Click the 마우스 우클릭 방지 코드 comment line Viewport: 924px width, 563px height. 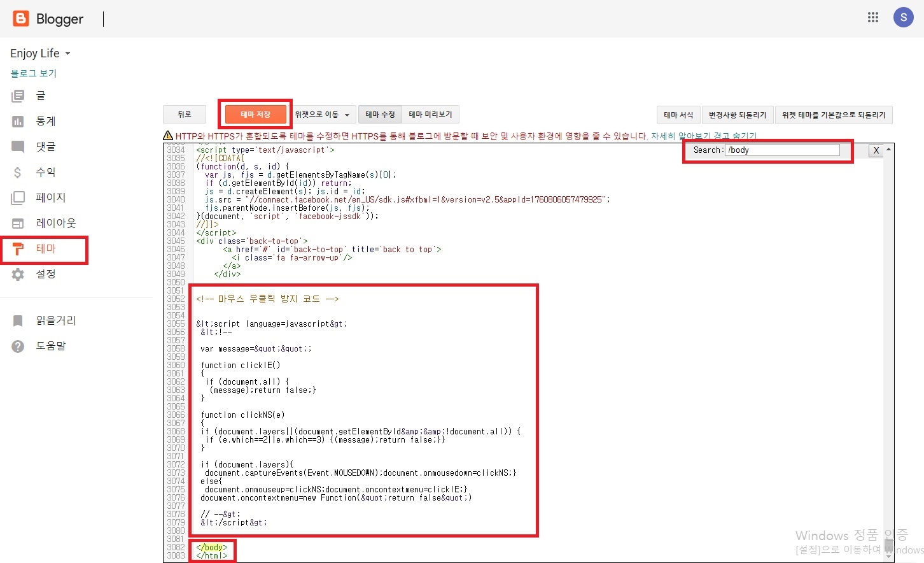pyautogui.click(x=267, y=299)
